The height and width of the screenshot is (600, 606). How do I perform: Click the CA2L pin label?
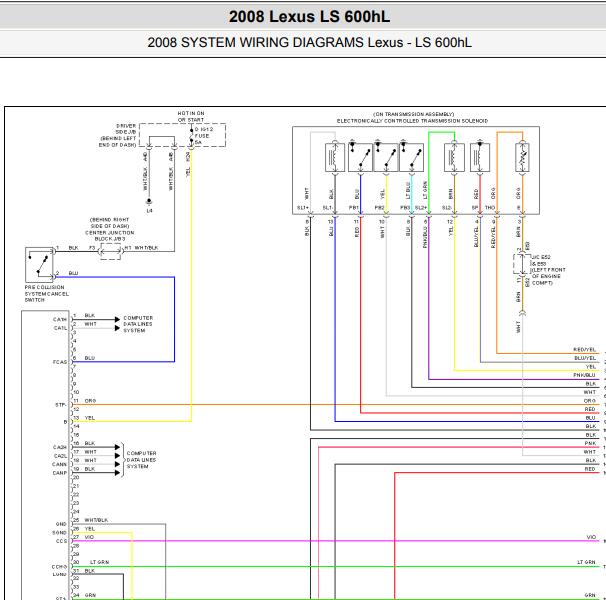[60, 456]
